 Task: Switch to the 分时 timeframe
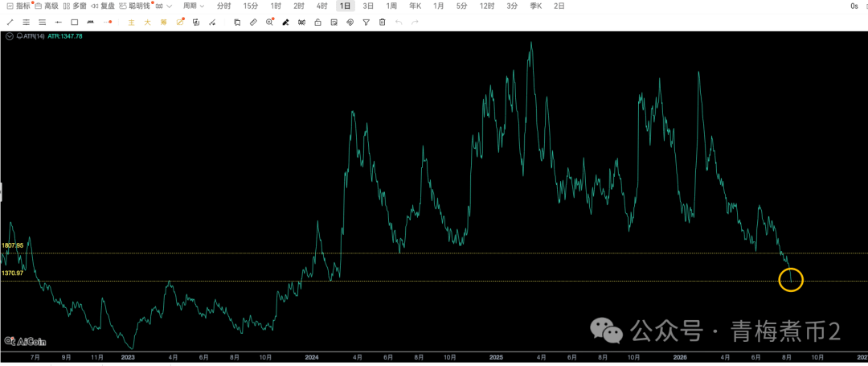[x=223, y=6]
